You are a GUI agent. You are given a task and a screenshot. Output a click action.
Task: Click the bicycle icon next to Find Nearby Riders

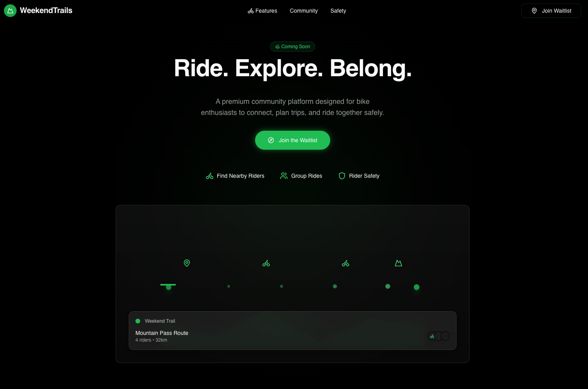click(x=210, y=176)
